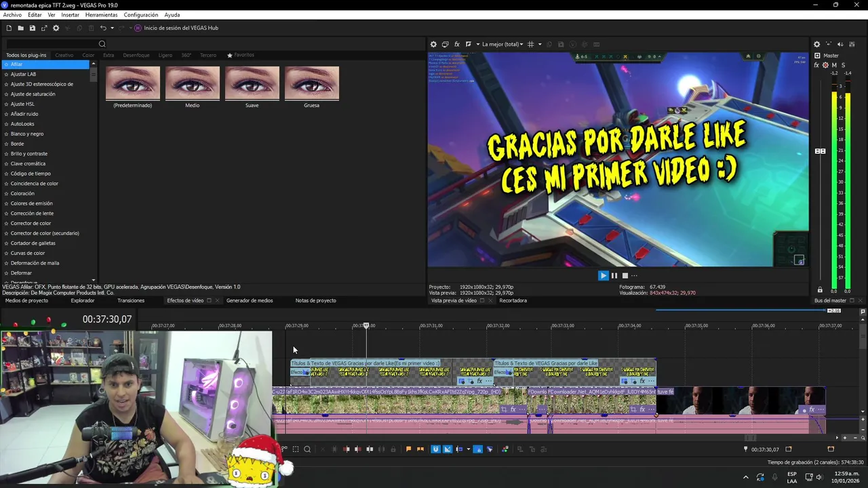
Task: Choose the Suave preset thumbnail
Action: point(252,83)
